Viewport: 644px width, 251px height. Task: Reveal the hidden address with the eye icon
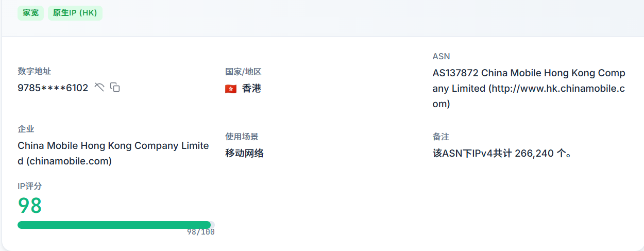(x=99, y=87)
